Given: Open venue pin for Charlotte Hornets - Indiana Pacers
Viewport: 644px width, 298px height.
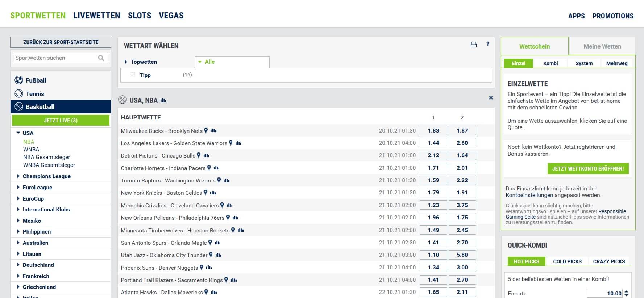Looking at the screenshot, I should click(209, 168).
